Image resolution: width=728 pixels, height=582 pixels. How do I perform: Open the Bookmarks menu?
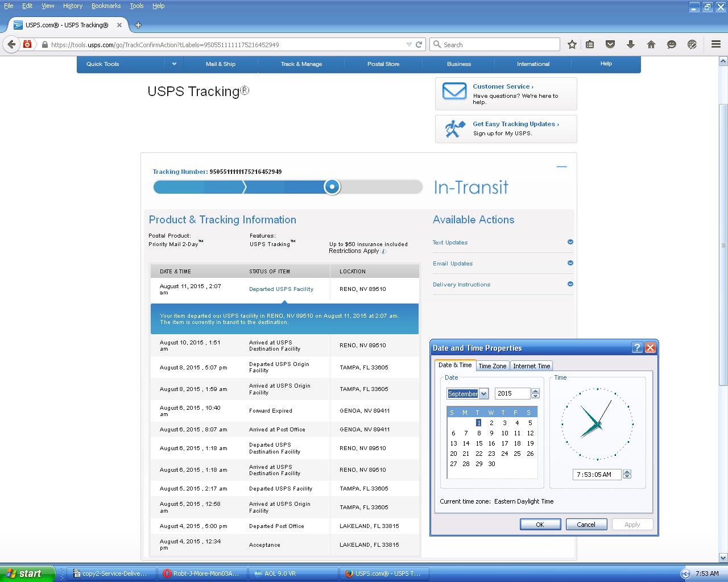(106, 6)
